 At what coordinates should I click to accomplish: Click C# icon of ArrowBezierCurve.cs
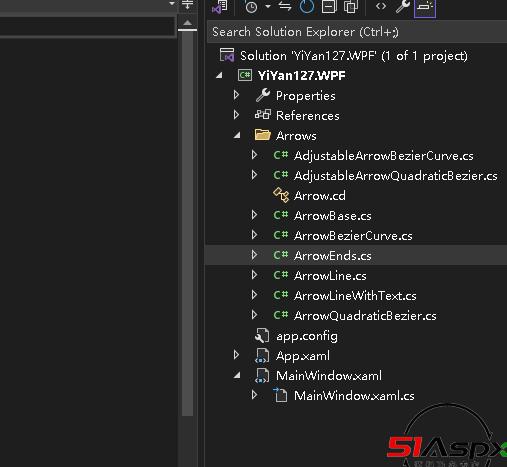click(280, 235)
